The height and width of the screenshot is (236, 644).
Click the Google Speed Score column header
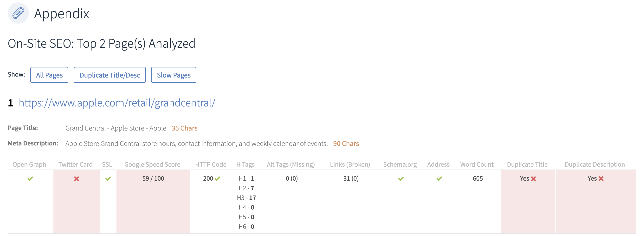point(152,164)
